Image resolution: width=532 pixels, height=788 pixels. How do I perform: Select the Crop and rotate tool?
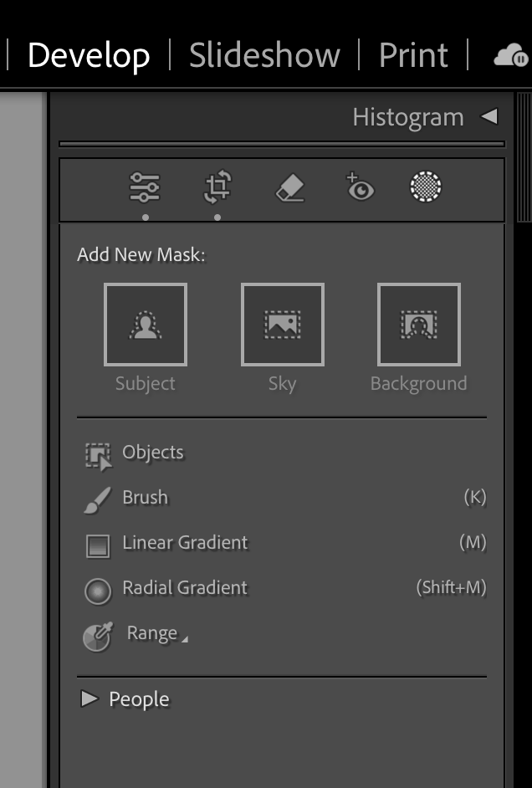tap(217, 187)
